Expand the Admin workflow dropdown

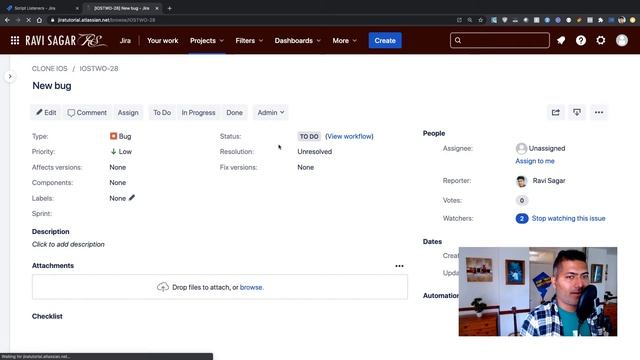[x=271, y=112]
